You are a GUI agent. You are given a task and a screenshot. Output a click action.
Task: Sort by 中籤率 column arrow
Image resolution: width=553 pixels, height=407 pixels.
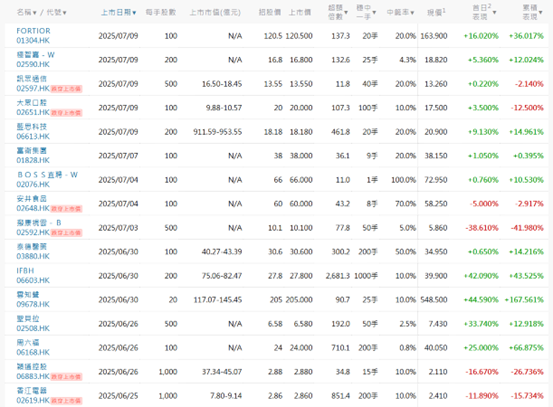coord(412,13)
